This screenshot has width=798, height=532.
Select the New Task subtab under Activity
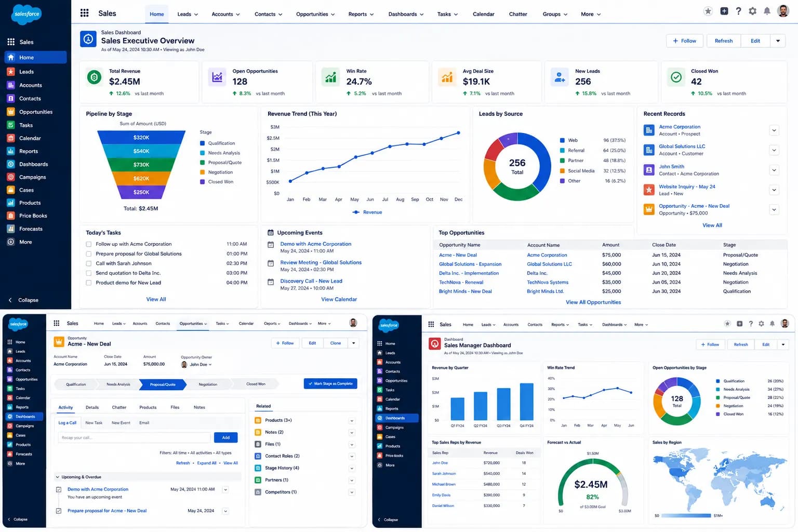pyautogui.click(x=94, y=423)
